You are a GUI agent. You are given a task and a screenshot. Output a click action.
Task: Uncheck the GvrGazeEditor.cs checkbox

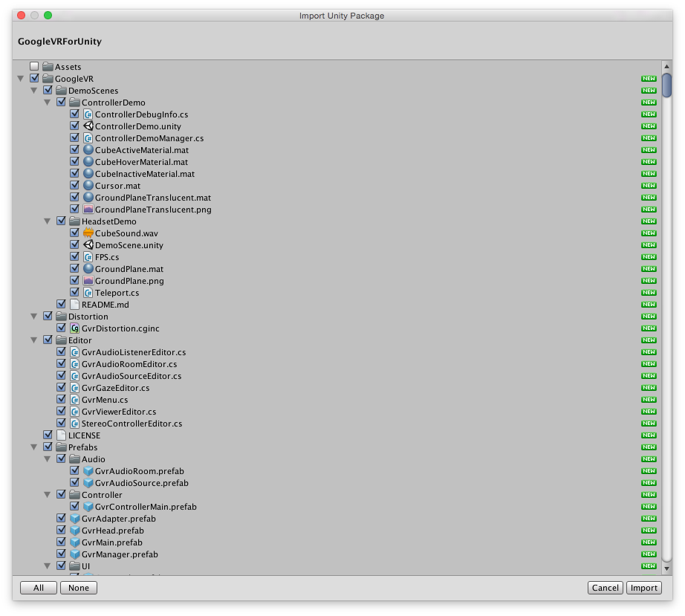(61, 387)
